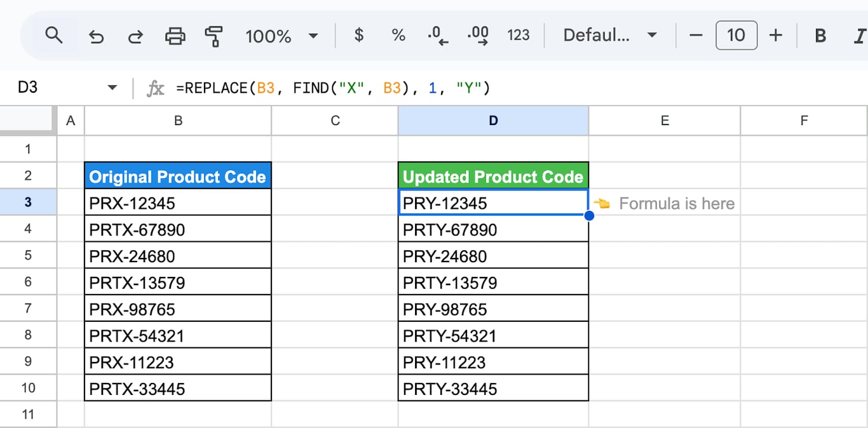Screen dimensions: 868x428
Task: Select cell containing PRX-12345
Action: click(x=178, y=203)
